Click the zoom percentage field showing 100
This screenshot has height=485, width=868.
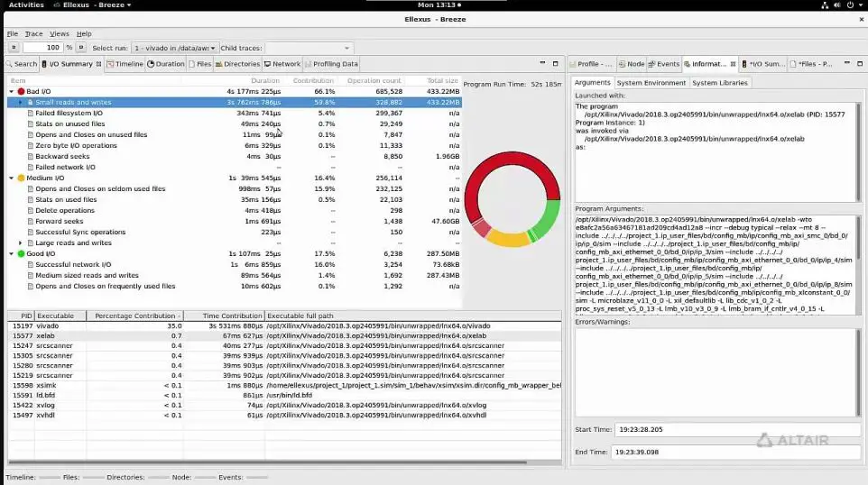coord(42,48)
